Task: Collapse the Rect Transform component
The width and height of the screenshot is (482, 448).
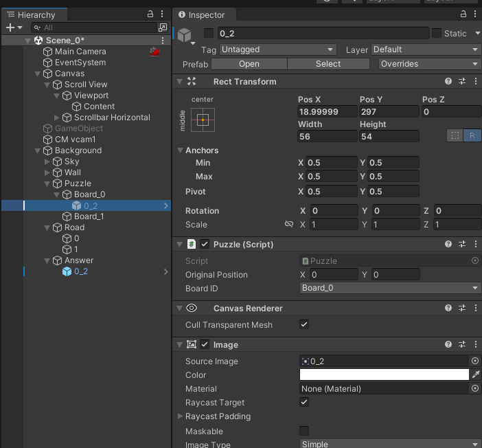Action: [179, 82]
